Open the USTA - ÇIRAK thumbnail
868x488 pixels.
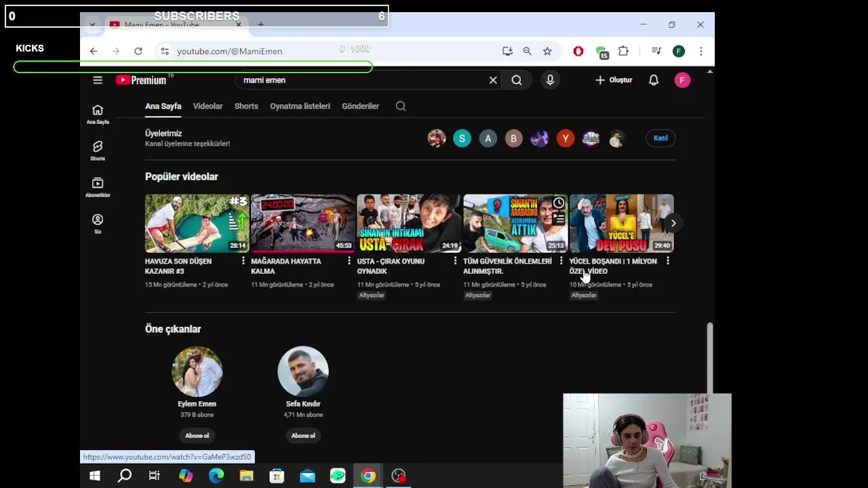pyautogui.click(x=409, y=223)
